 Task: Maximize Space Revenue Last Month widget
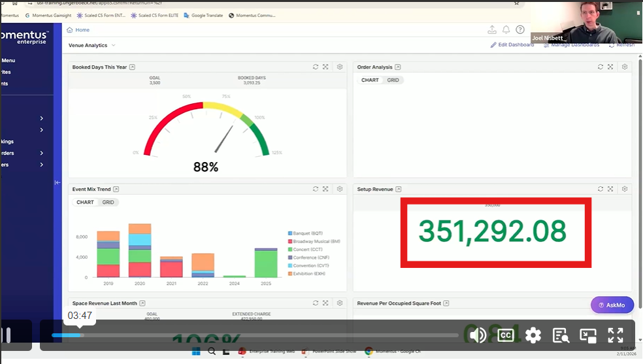pyautogui.click(x=325, y=303)
